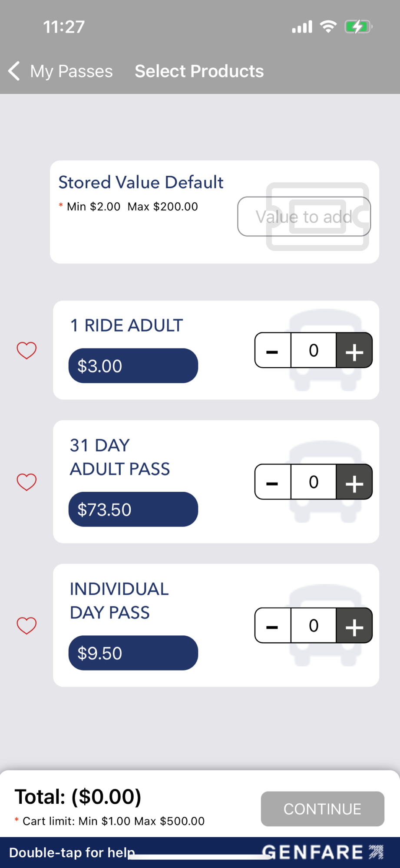Tap the 1 Ride Adult quantity value
Viewport: 400px width, 868px height.
314,350
